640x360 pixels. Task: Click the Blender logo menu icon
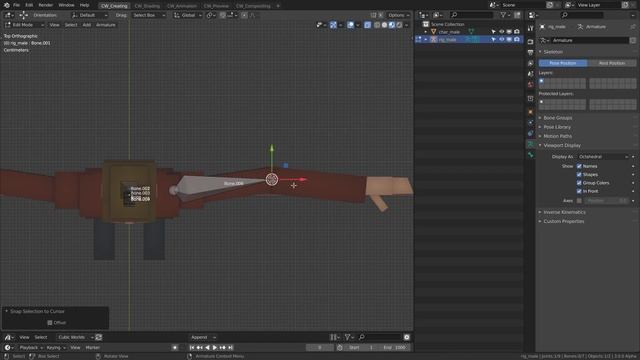click(x=7, y=5)
